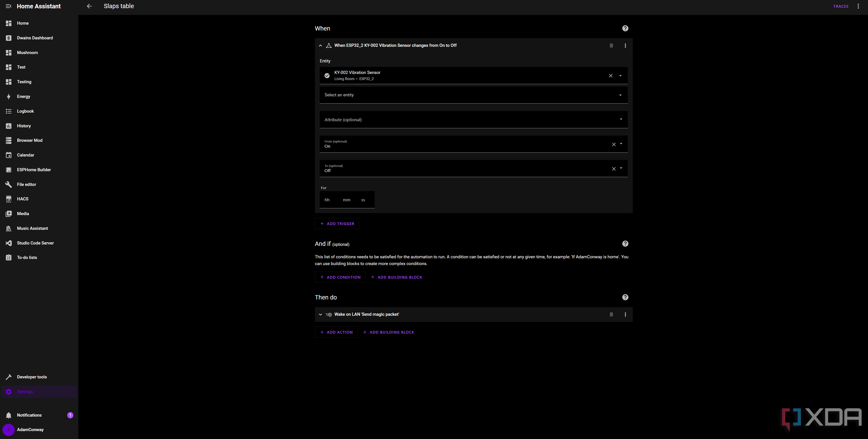This screenshot has width=868, height=439.
Task: Open the Select an entity dropdown
Action: pyautogui.click(x=473, y=95)
